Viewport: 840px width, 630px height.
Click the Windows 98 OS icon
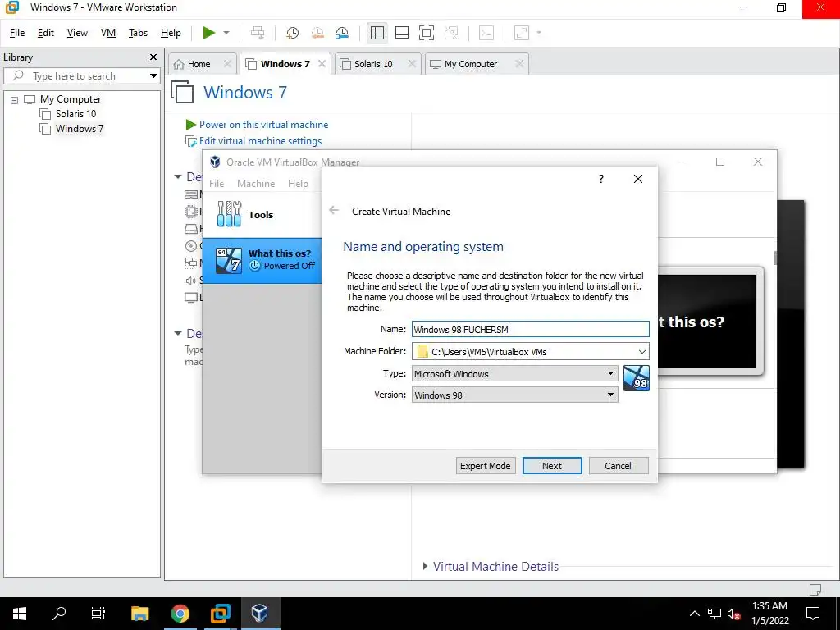point(637,378)
